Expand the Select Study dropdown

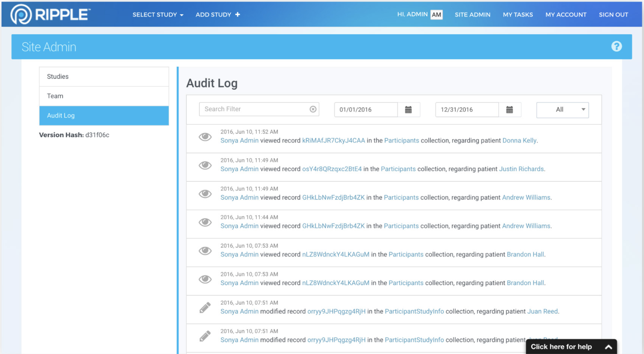tap(158, 15)
